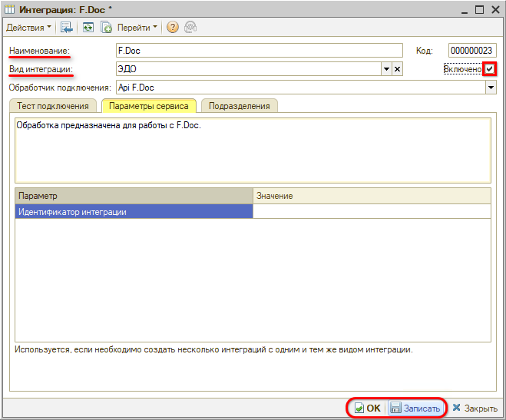Open the Действия menu
The image size is (506, 420).
28,28
